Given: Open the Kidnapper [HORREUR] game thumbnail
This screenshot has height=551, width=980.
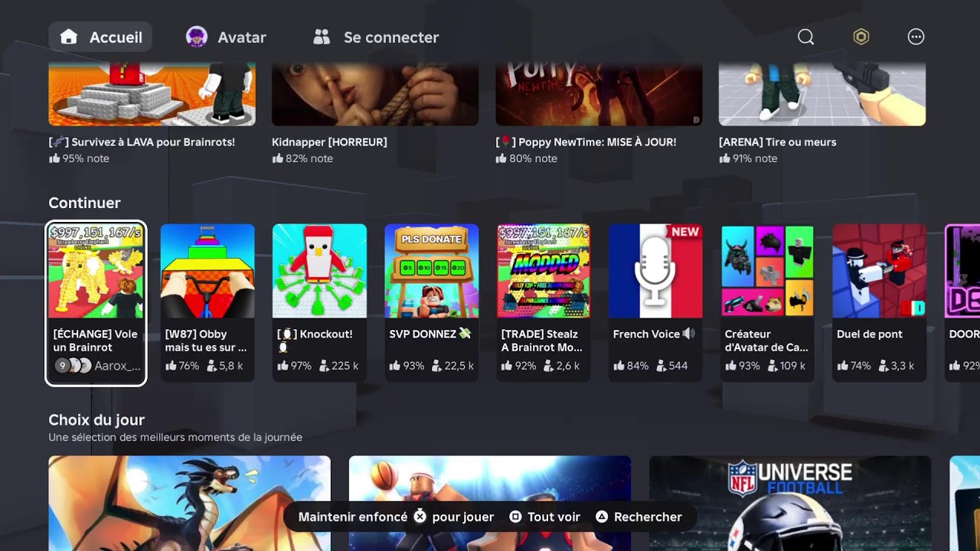Looking at the screenshot, I should (375, 94).
